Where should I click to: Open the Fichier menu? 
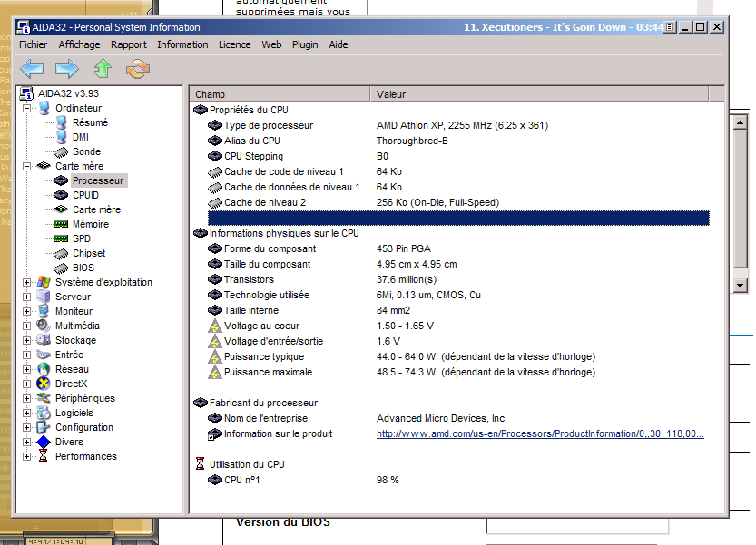(34, 44)
